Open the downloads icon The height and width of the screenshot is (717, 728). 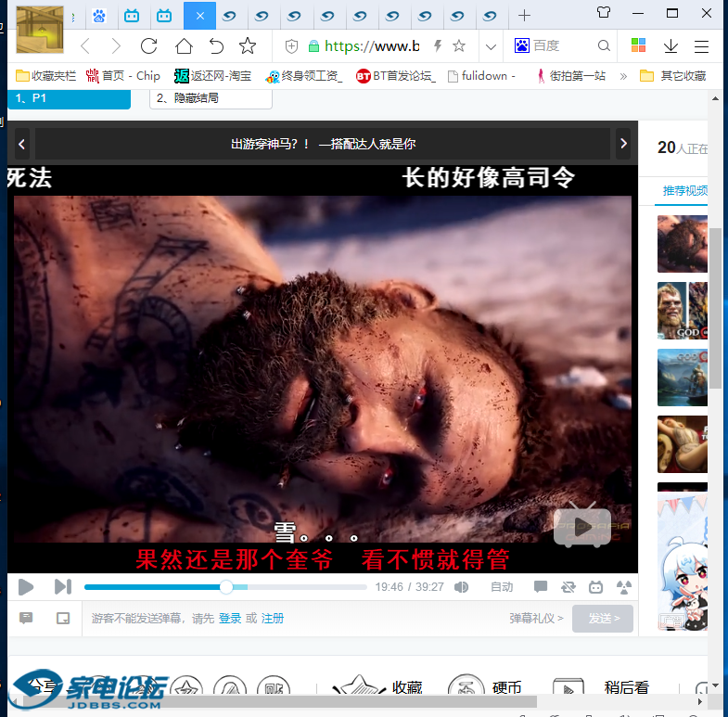pos(671,46)
